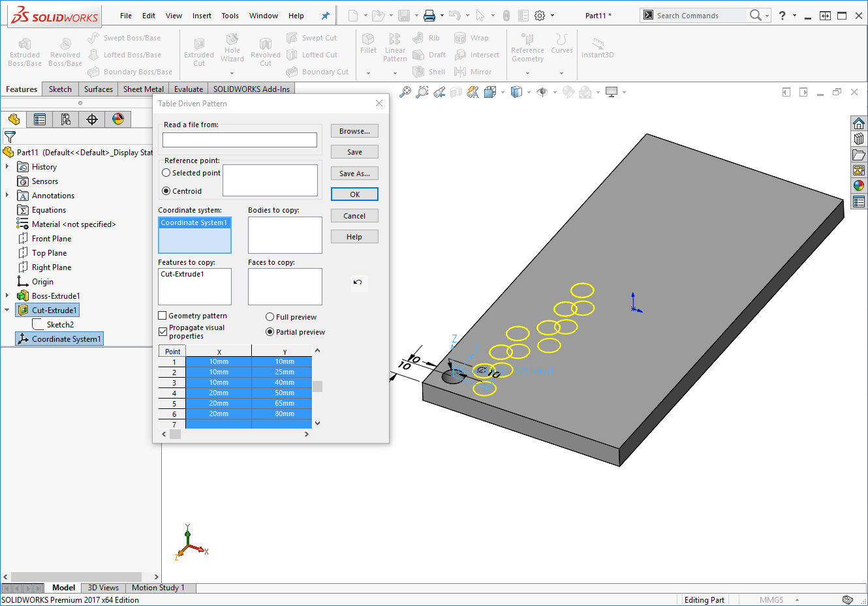Click the undo arrow icon in dialog
This screenshot has width=868, height=606.
point(358,282)
